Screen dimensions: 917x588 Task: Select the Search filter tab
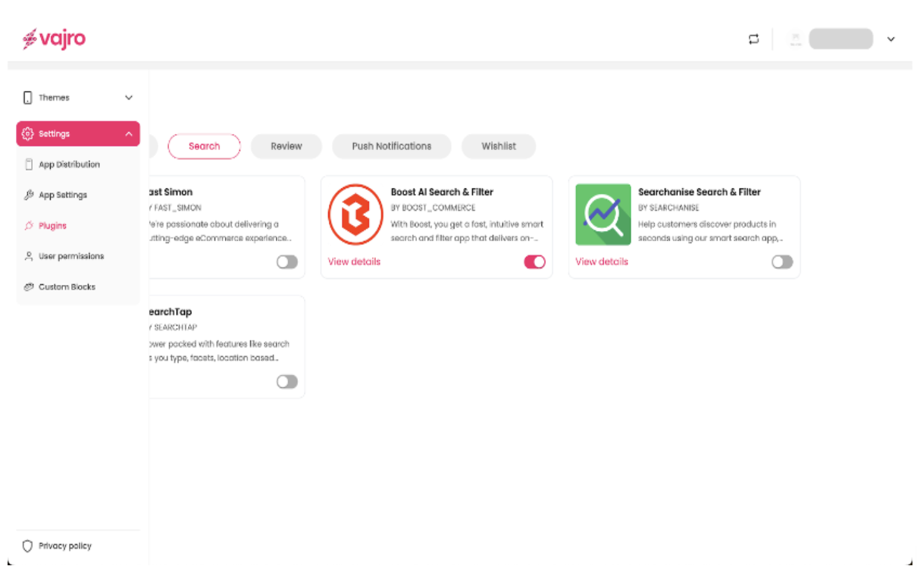[204, 146]
